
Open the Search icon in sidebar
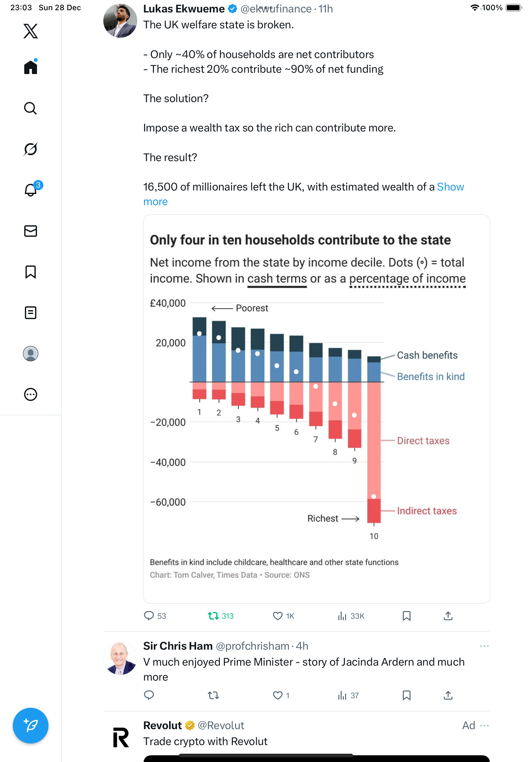(31, 108)
